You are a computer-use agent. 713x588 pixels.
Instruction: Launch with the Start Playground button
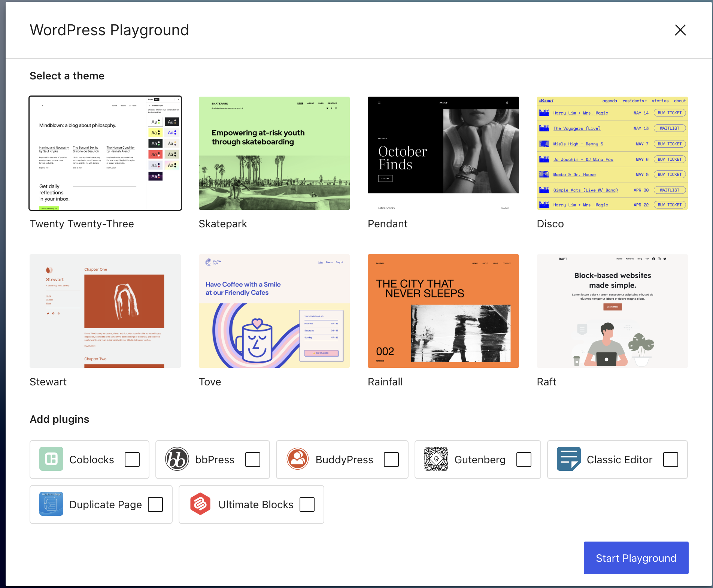tap(636, 558)
